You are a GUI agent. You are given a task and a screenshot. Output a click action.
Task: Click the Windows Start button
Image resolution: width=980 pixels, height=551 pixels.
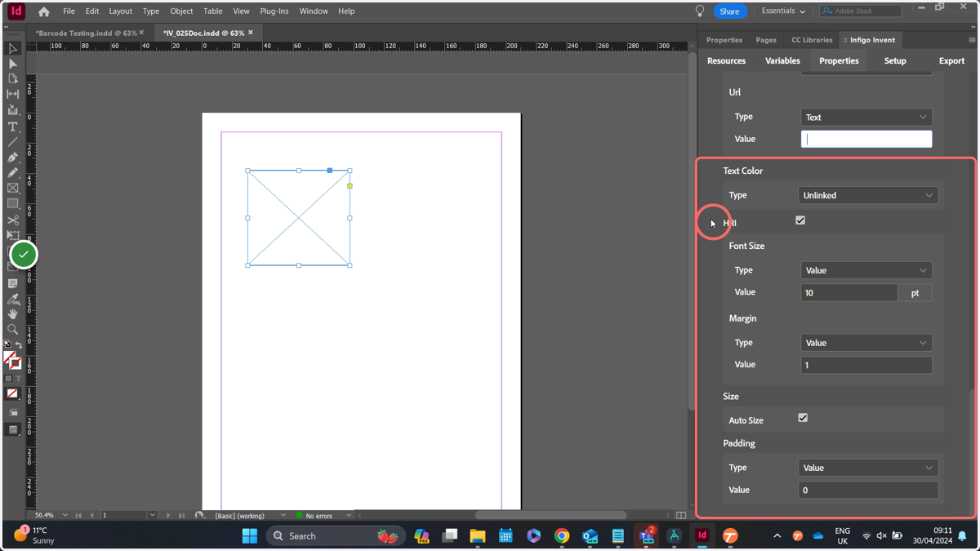250,535
